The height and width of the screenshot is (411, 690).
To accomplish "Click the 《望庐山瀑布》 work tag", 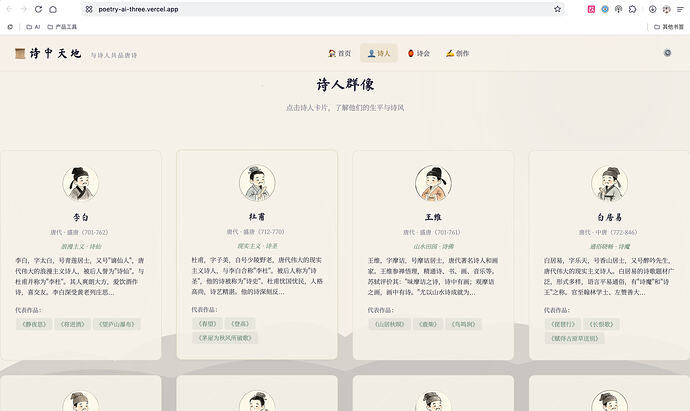I will (x=117, y=324).
